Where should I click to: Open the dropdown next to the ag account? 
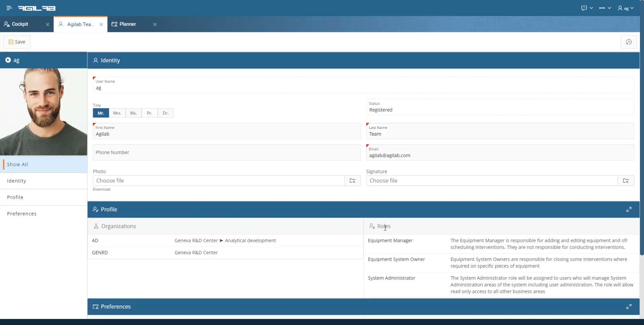pyautogui.click(x=632, y=8)
